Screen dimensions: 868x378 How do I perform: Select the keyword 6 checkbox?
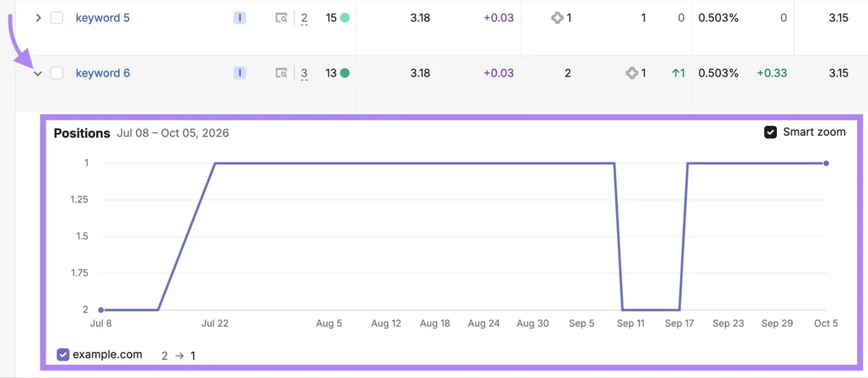click(x=56, y=73)
